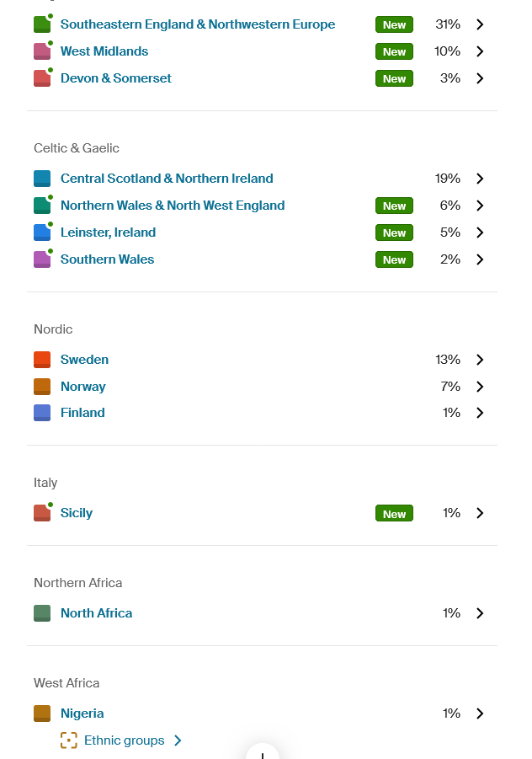Click the purple Southern Wales swatch

(x=42, y=259)
